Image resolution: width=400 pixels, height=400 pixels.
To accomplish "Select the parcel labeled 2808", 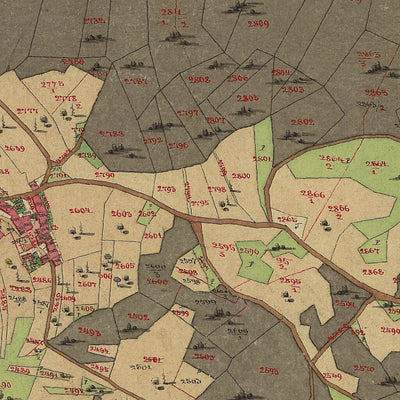I will (199, 80).
